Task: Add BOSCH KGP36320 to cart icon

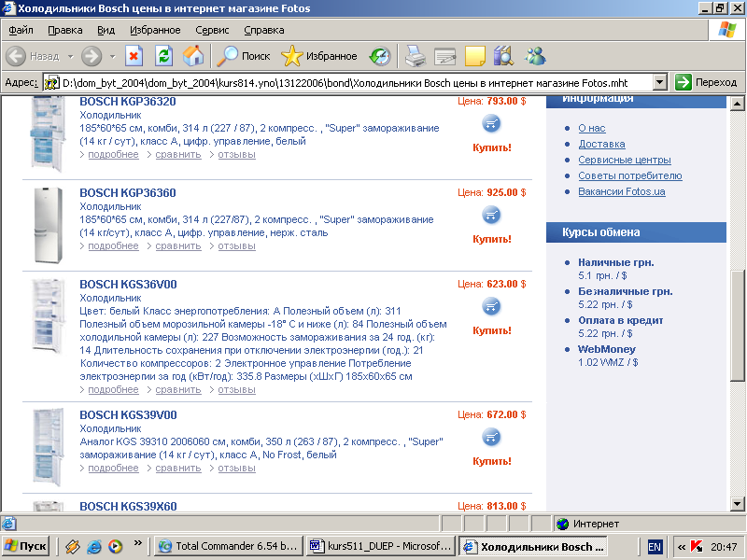Action: coord(491,124)
